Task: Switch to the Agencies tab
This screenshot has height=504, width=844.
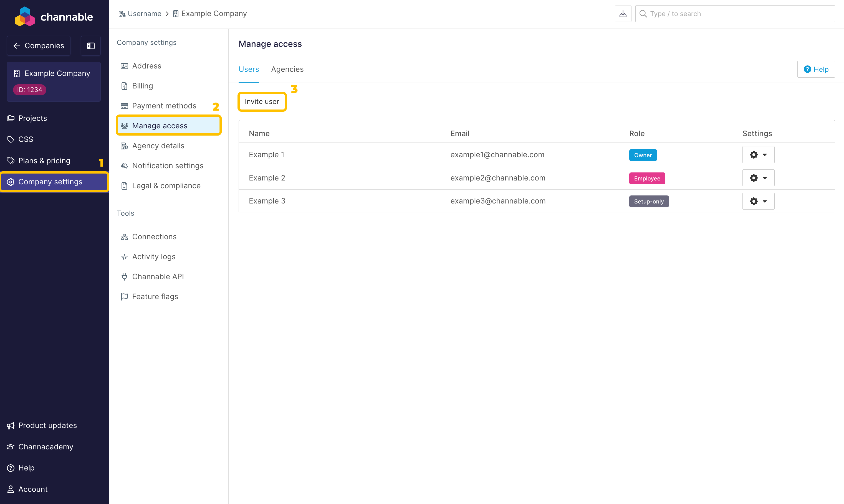Action: tap(287, 69)
